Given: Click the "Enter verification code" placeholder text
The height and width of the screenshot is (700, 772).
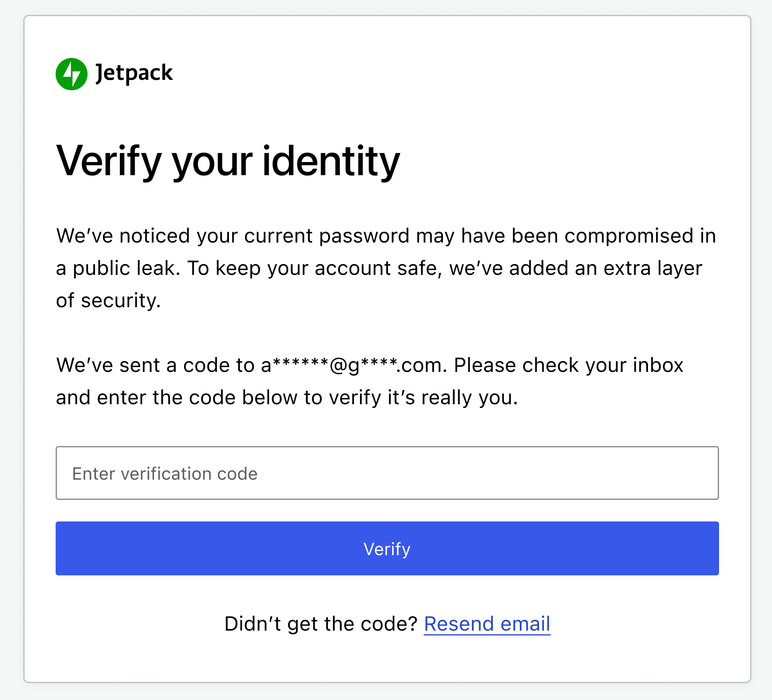Looking at the screenshot, I should (165, 474).
